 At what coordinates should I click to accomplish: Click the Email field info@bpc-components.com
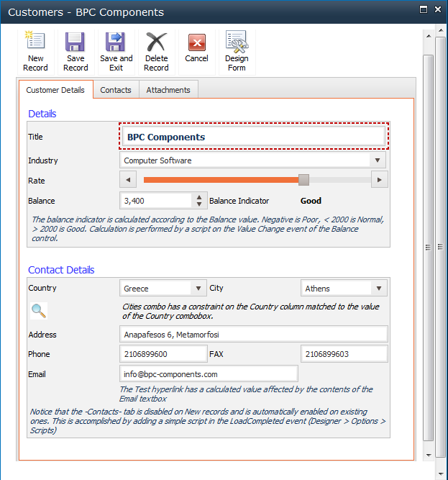[209, 374]
